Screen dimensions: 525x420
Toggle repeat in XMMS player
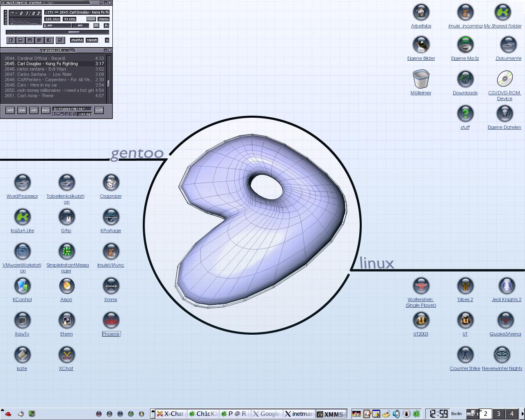point(92,40)
